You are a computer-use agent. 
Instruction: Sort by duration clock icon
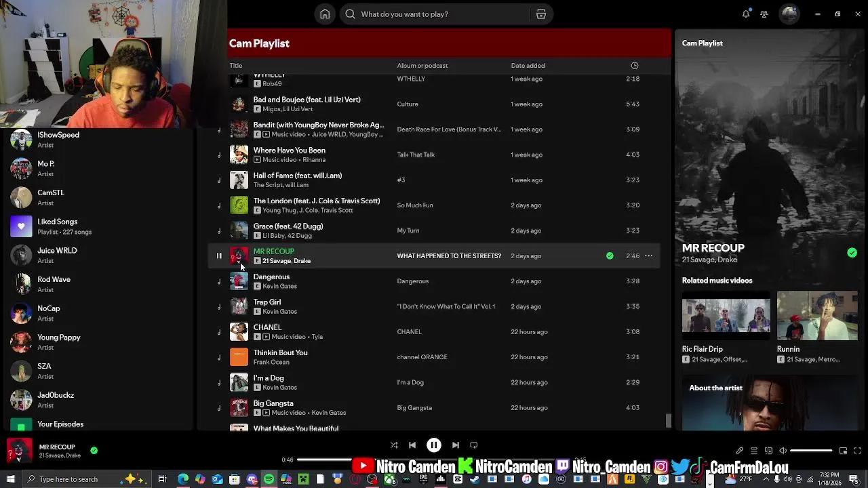point(635,66)
